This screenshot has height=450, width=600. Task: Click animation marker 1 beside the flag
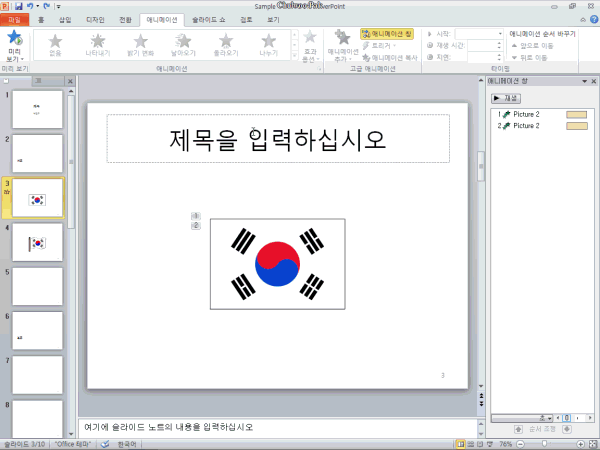(x=196, y=216)
